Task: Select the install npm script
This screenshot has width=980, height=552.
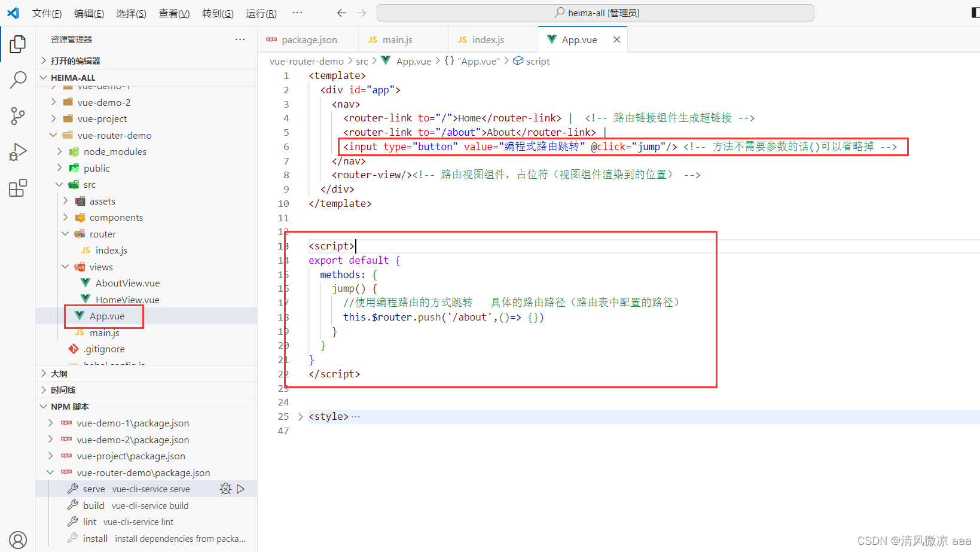Action: point(146,538)
